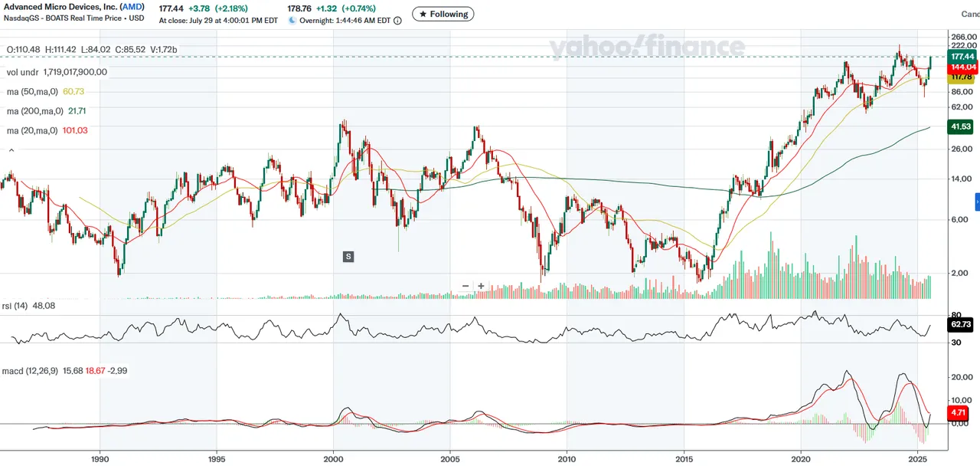Click the 2010 year axis label
The height and width of the screenshot is (469, 980).
tap(567, 458)
